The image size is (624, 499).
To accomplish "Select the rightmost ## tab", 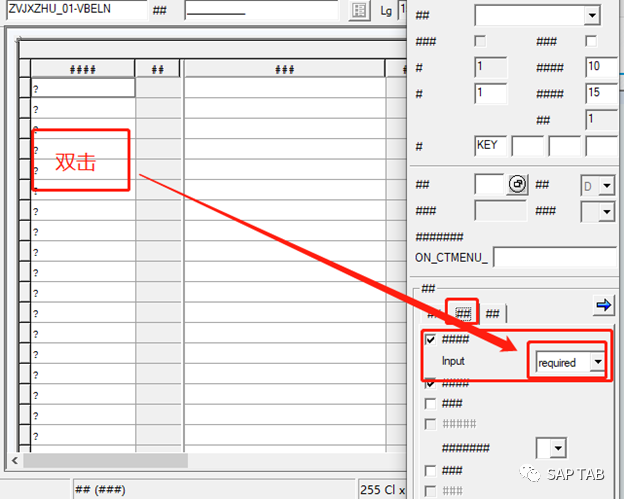I will [x=493, y=314].
